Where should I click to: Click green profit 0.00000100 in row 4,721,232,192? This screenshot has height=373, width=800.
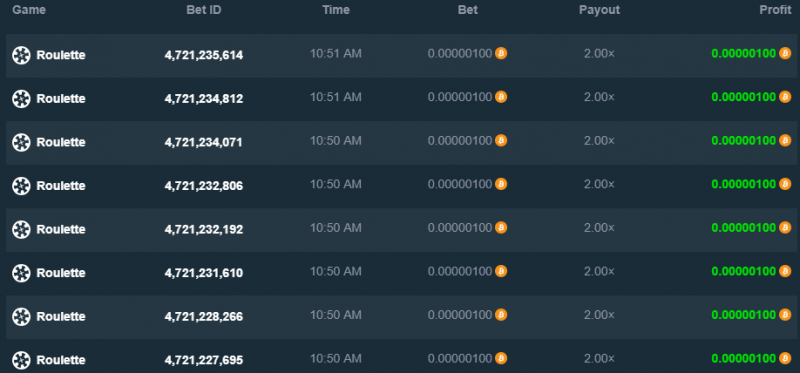(x=743, y=227)
